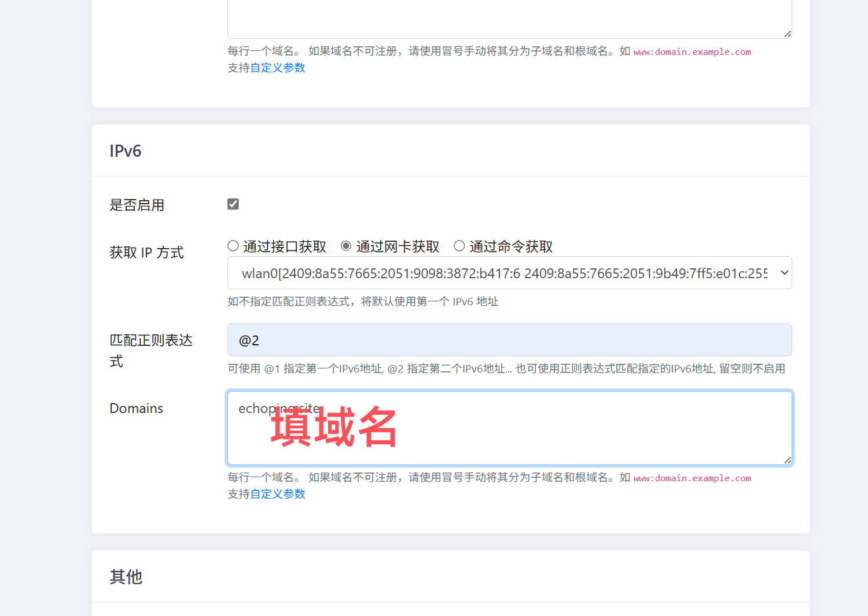Viewport: 868px width, 616px height.
Task: Choose the 通过网卡获取 radio button
Action: click(346, 246)
